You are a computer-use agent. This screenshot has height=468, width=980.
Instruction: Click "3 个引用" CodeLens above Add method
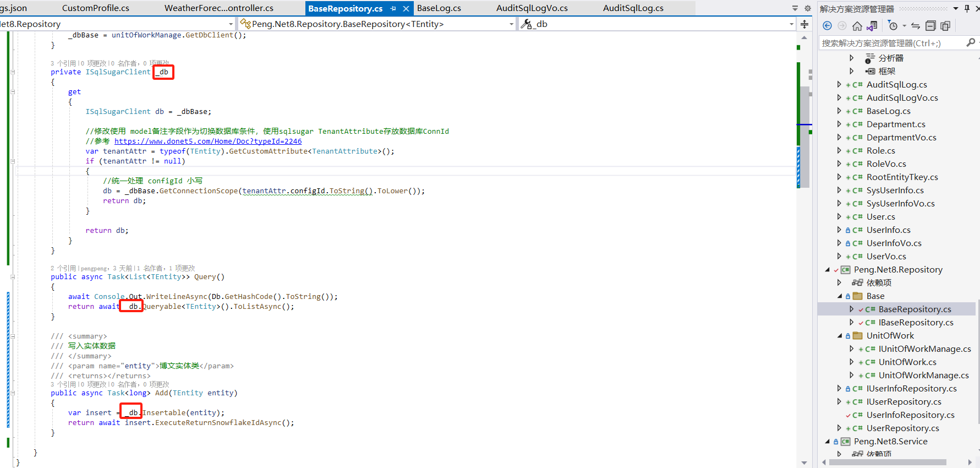[63, 384]
